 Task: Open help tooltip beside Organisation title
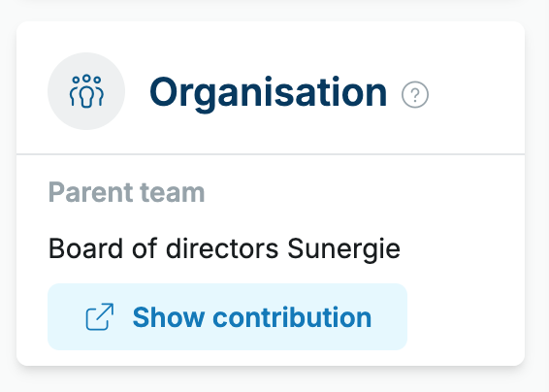point(415,94)
